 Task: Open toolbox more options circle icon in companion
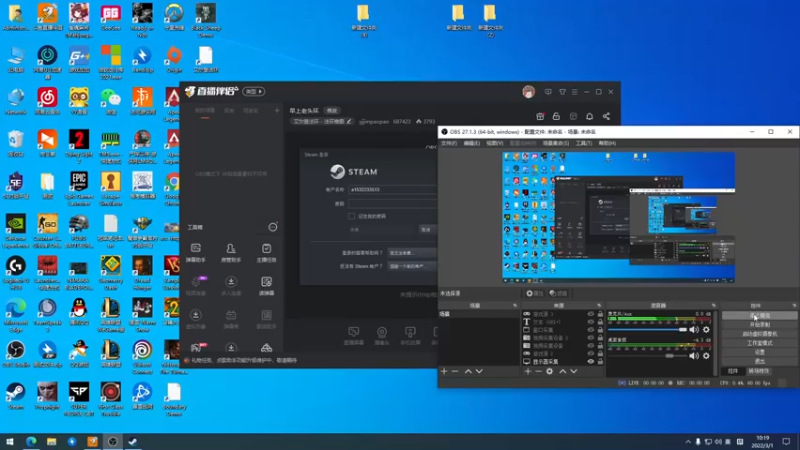point(273,227)
